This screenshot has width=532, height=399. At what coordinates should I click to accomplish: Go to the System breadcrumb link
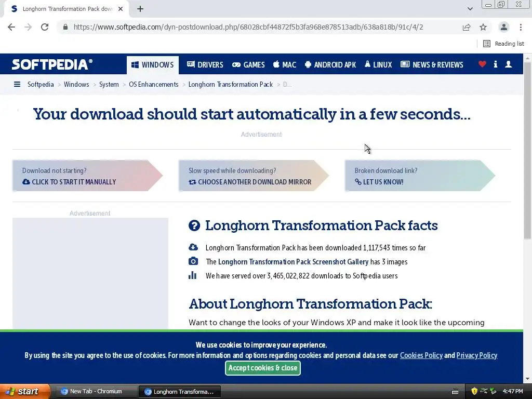pos(109,84)
